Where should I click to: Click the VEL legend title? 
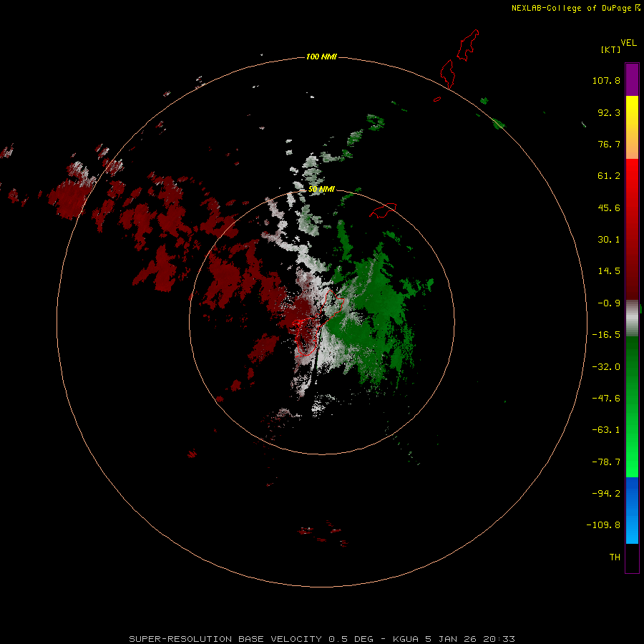[x=628, y=43]
